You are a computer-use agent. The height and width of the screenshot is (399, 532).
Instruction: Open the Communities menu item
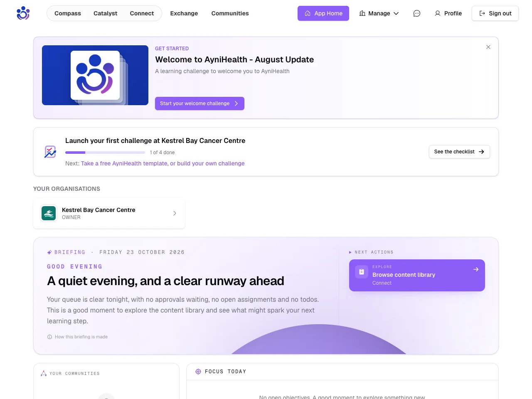click(x=230, y=13)
